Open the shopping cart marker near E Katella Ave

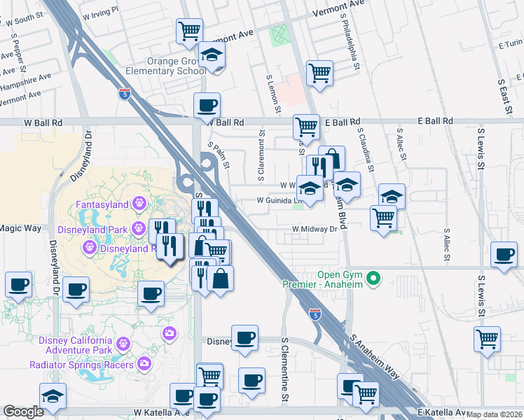coord(366,396)
